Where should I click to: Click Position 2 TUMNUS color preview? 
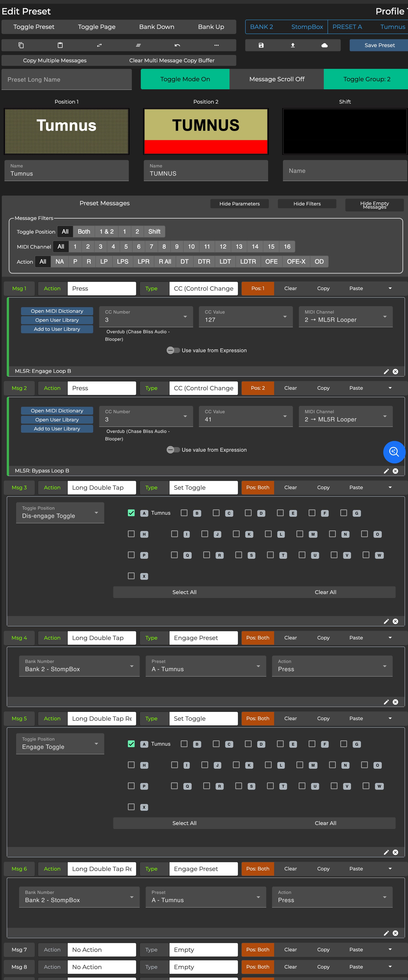point(206,131)
